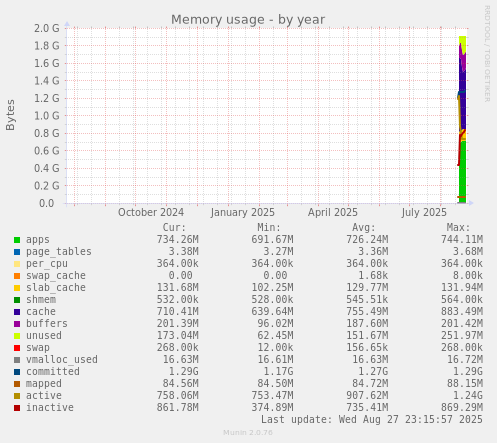Click the 'Bytes' vertical axis title
497x443 pixels.
tap(10, 115)
